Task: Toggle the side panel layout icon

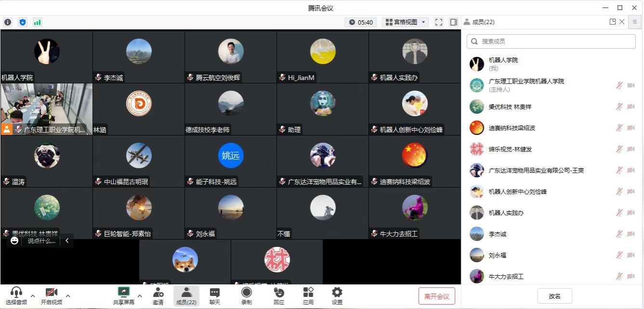Action: point(453,22)
